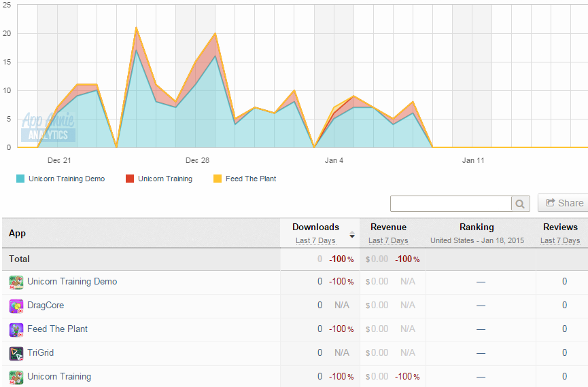
Task: Click the 'Unicorn Training' legend label
Action: (165, 179)
